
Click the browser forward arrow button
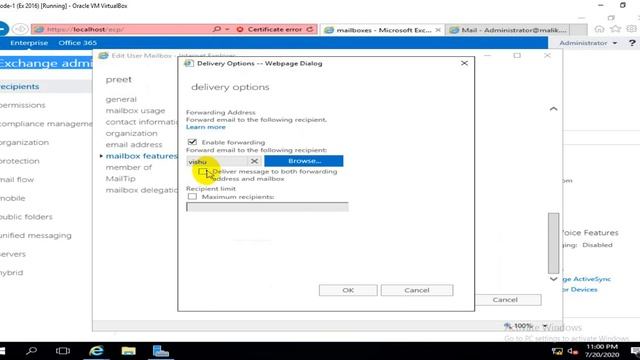(x=20, y=29)
